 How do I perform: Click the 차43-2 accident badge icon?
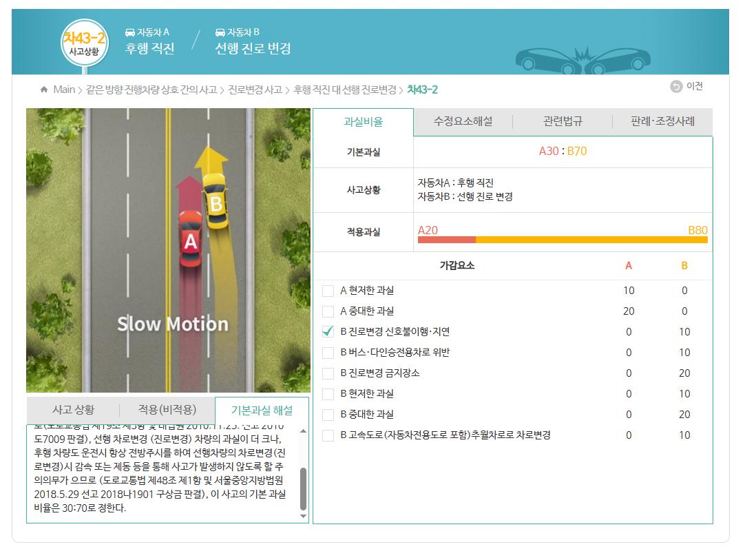85,43
